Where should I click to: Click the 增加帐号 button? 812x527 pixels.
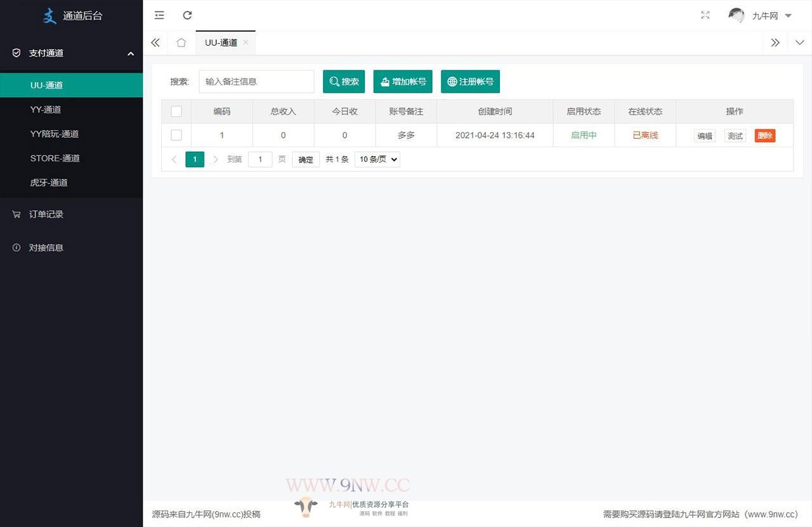coord(403,81)
